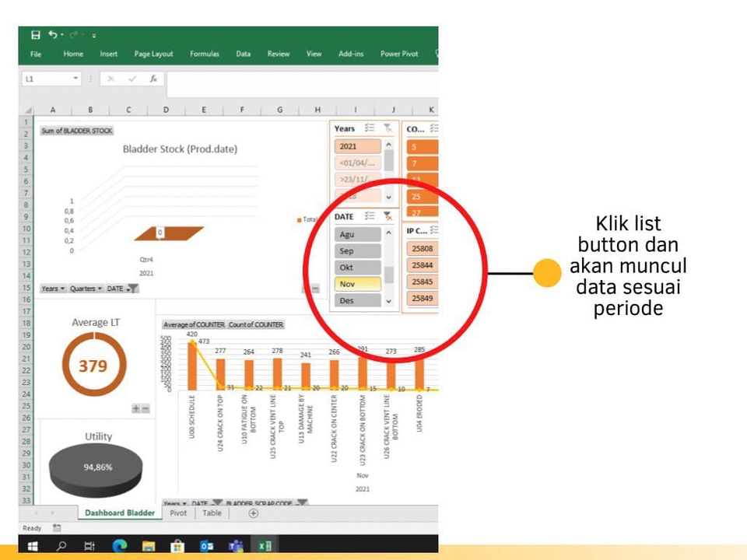
Task: Open the Name Box dropdown
Action: 75,79
